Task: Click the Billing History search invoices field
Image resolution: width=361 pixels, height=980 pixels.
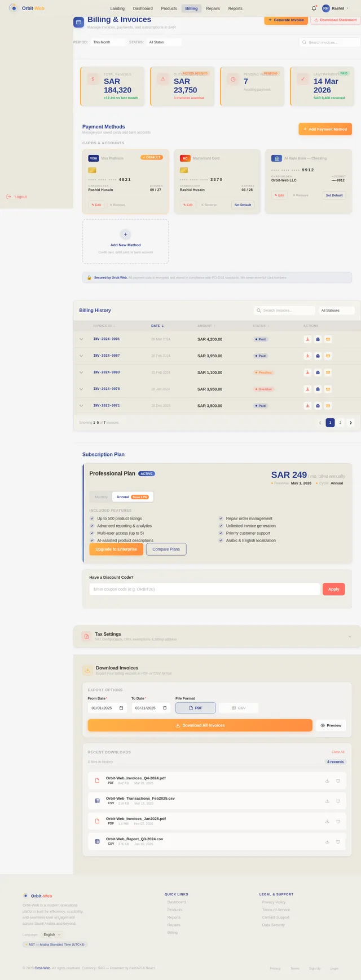Action: 284,311
